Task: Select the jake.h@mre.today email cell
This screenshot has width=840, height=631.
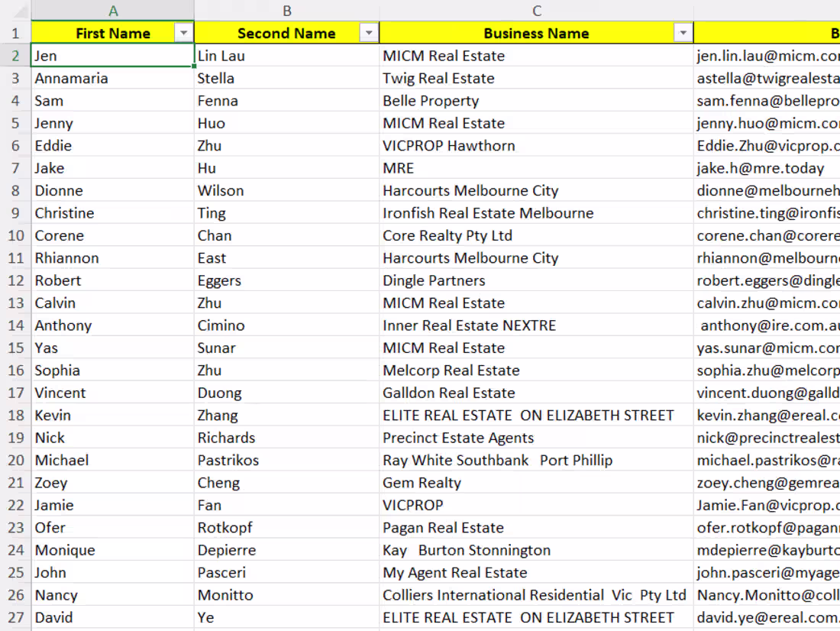Action: point(767,168)
